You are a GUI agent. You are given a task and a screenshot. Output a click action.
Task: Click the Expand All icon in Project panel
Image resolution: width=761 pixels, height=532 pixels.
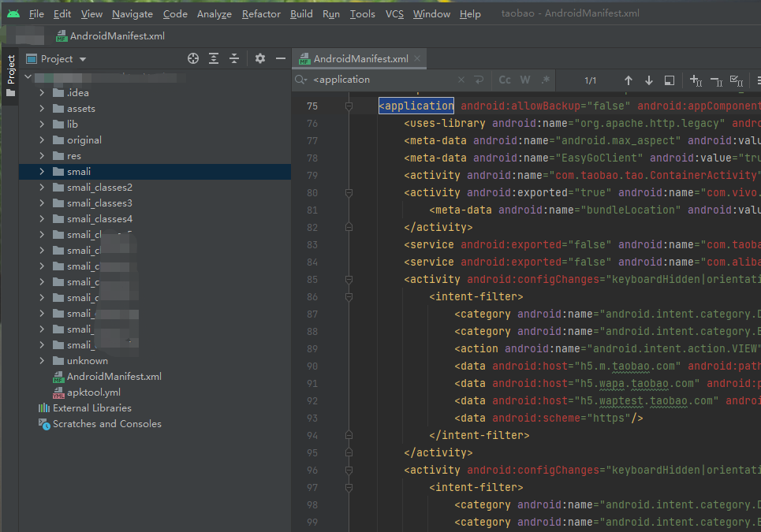[212, 58]
